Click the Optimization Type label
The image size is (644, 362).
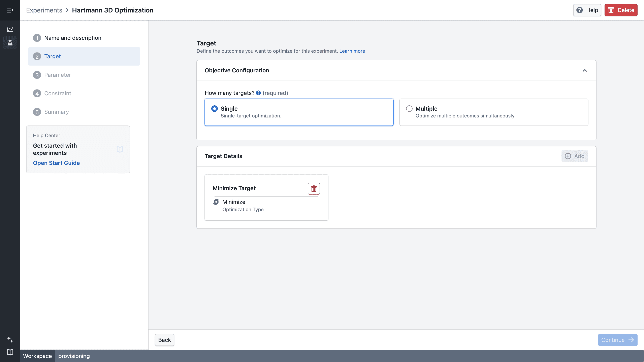(x=243, y=209)
